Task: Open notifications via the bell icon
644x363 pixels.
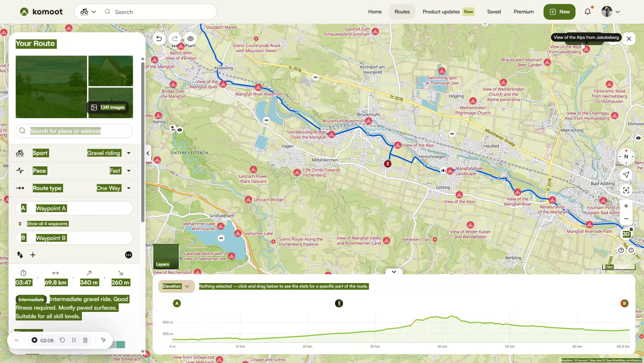Action: [x=587, y=11]
